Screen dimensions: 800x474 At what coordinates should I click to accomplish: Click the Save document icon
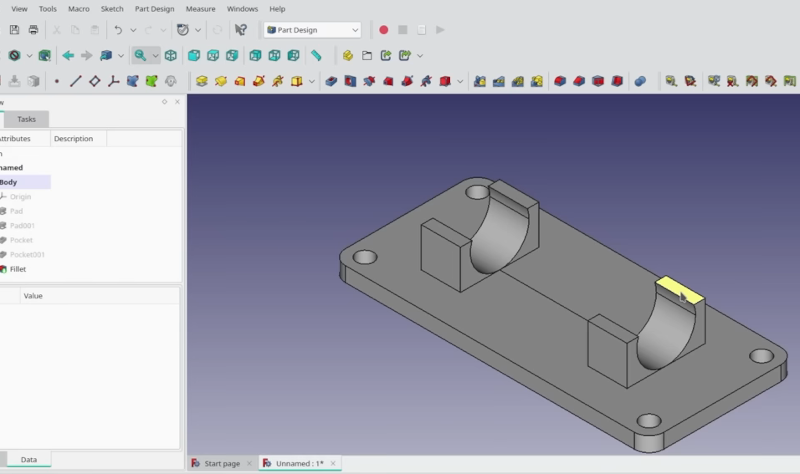(x=14, y=30)
